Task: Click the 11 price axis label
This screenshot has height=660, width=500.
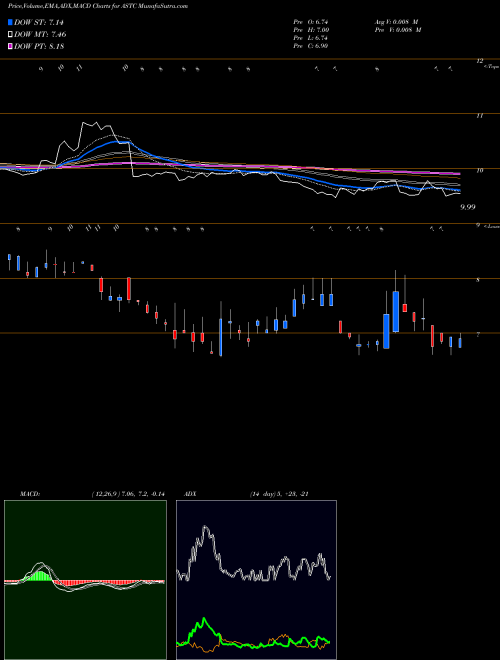Action: coord(479,116)
